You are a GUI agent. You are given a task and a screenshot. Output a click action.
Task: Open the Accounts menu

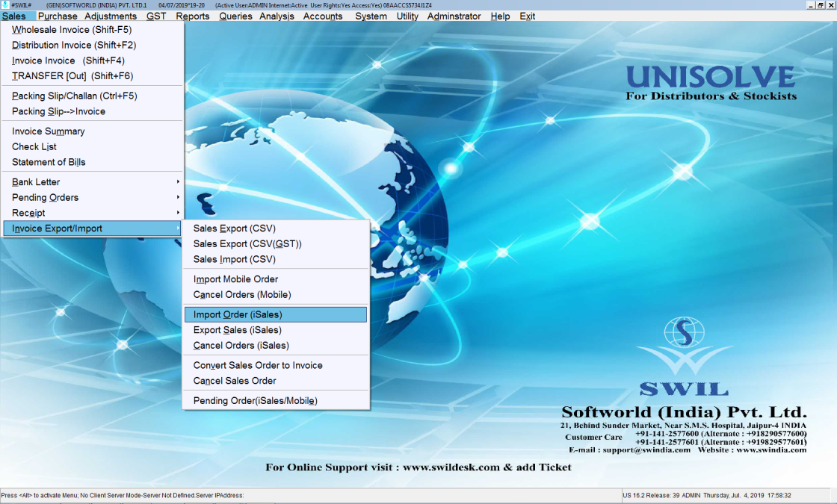322,16
